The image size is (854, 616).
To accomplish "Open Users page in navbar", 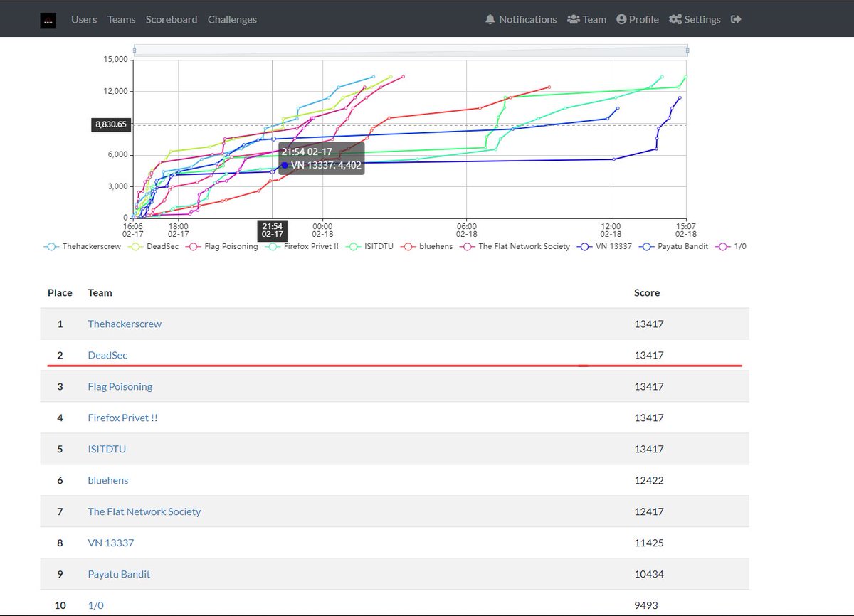I will click(84, 19).
